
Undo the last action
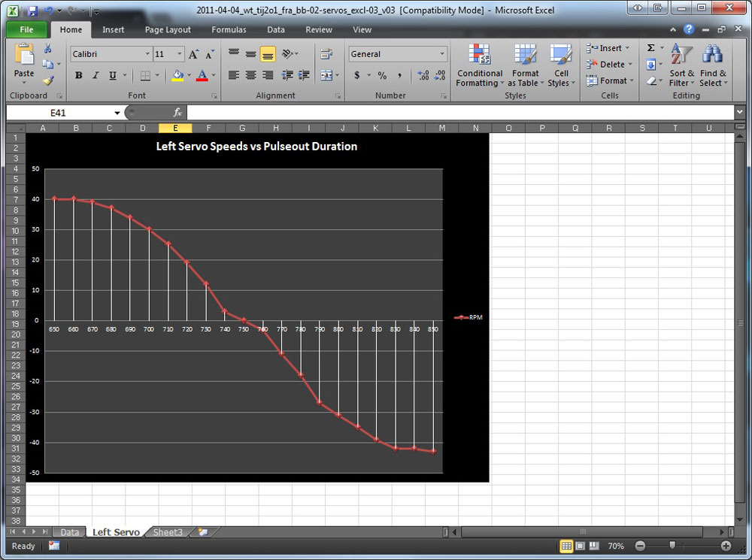pos(48,11)
